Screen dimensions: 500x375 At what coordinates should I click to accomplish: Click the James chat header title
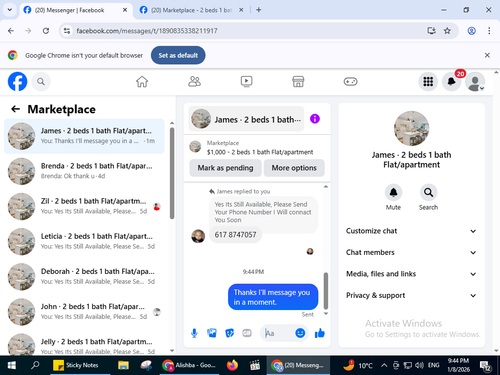(x=246, y=119)
